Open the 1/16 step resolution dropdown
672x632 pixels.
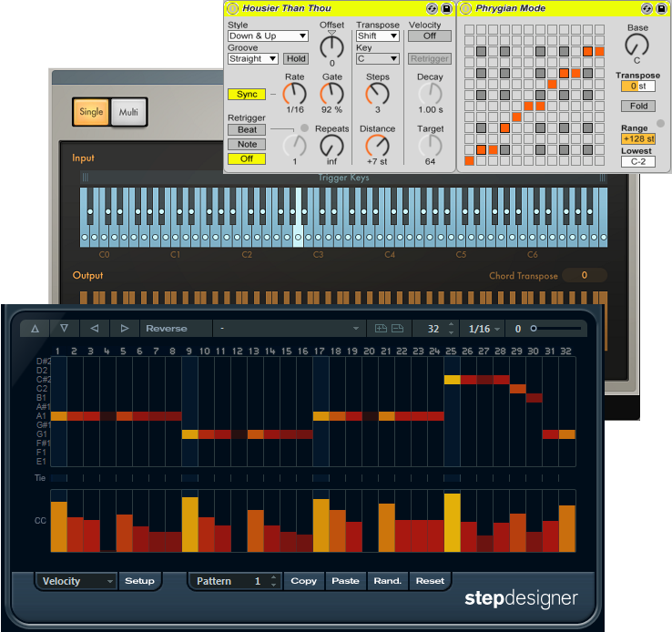click(x=484, y=329)
